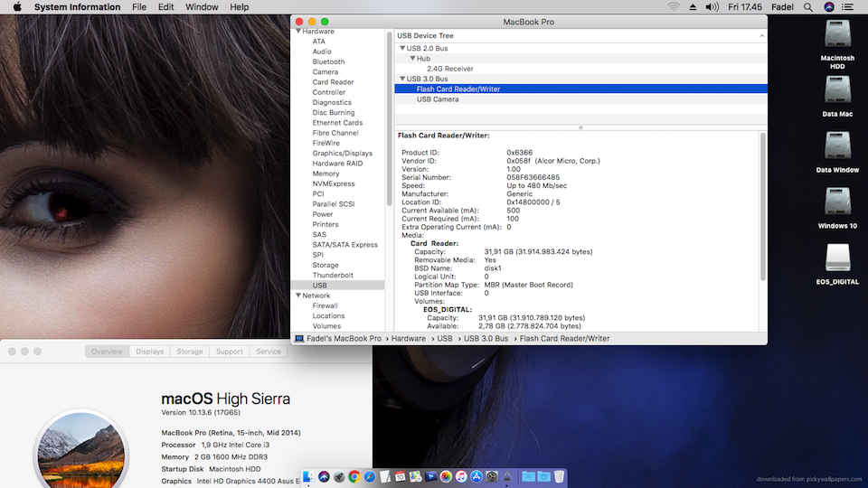Open Calendar icon in the Dock
868x488 pixels.
(x=400, y=477)
